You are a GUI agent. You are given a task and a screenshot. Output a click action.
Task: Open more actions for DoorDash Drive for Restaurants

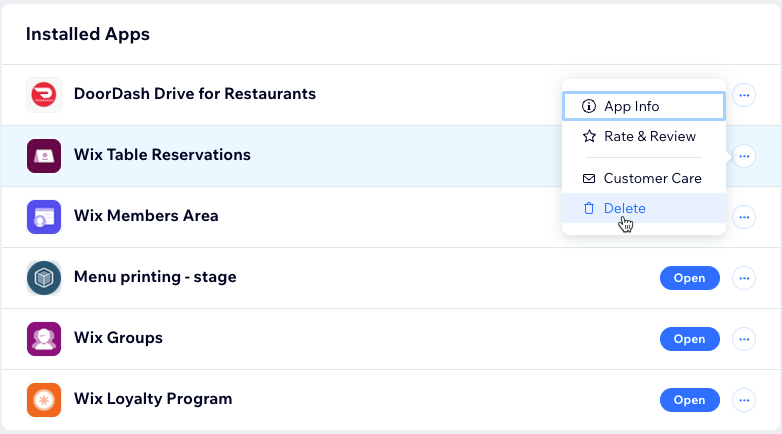coord(744,95)
